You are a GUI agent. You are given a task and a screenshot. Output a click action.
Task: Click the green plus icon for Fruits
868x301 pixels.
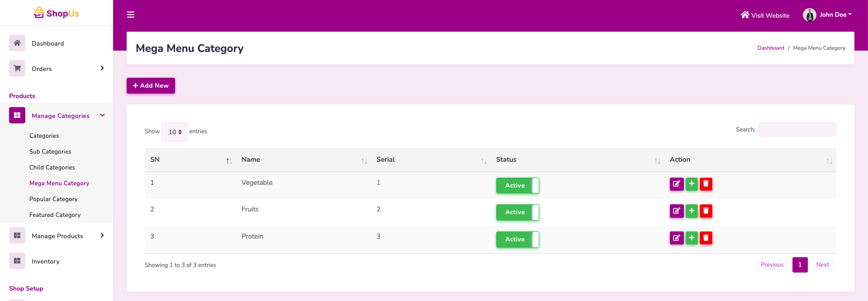coord(691,211)
